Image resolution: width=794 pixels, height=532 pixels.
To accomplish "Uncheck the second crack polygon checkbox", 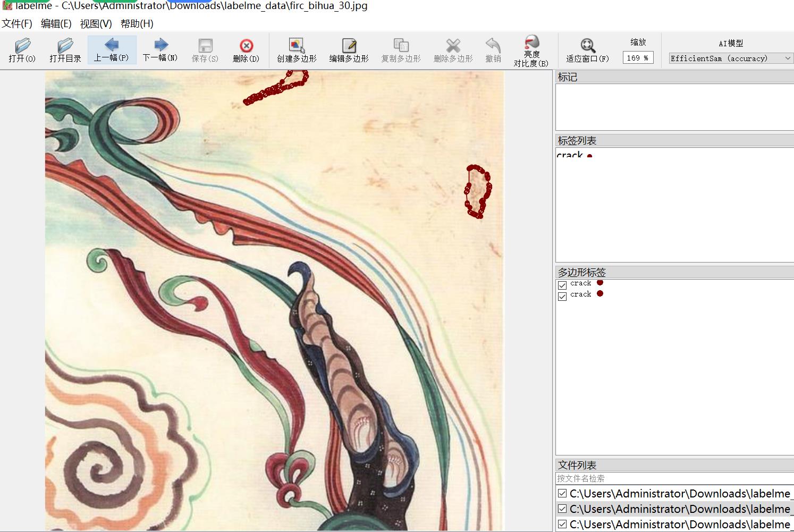I will pyautogui.click(x=562, y=296).
